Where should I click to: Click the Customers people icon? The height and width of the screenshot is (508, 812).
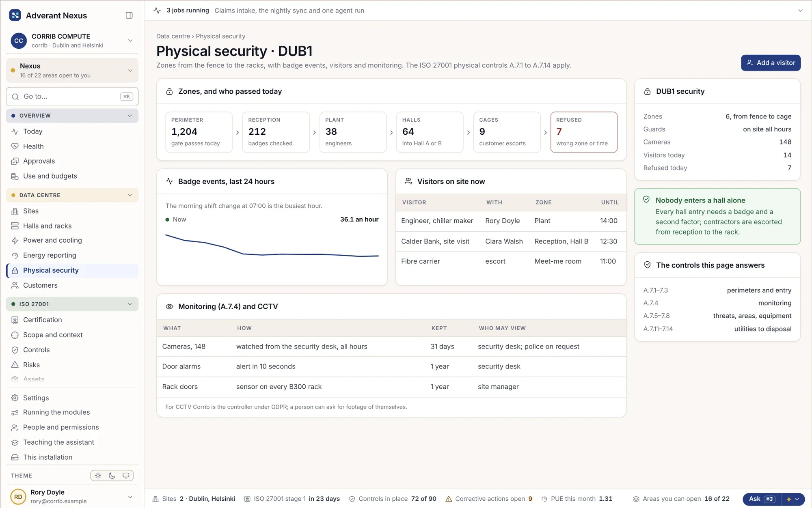[15, 286]
